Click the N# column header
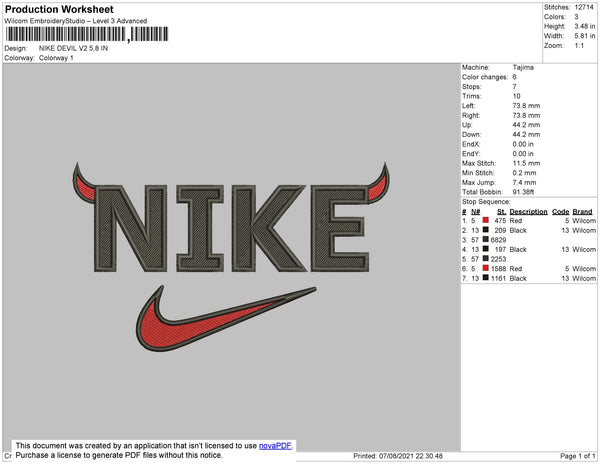This screenshot has height=464, width=600. point(475,212)
